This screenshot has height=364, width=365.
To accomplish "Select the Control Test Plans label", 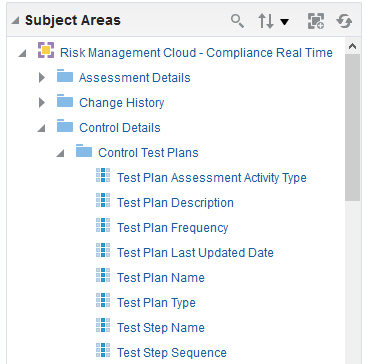I will coord(148,153).
